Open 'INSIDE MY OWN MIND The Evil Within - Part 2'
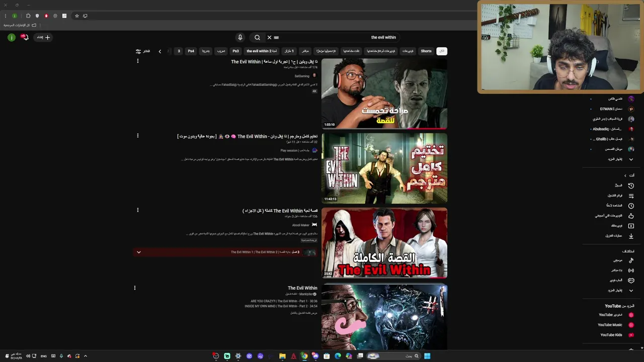 point(281,306)
